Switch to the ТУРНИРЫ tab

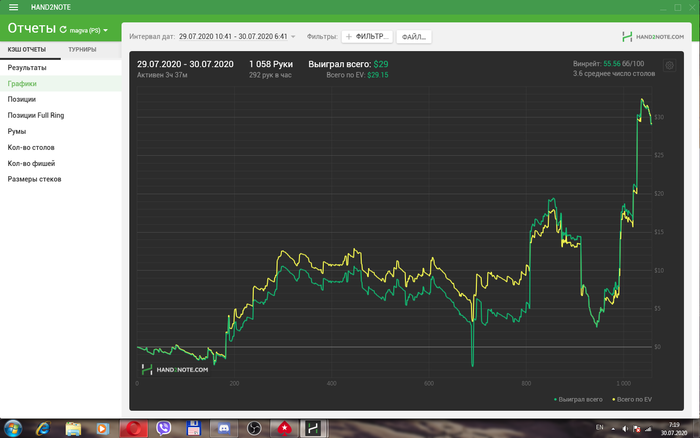82,50
